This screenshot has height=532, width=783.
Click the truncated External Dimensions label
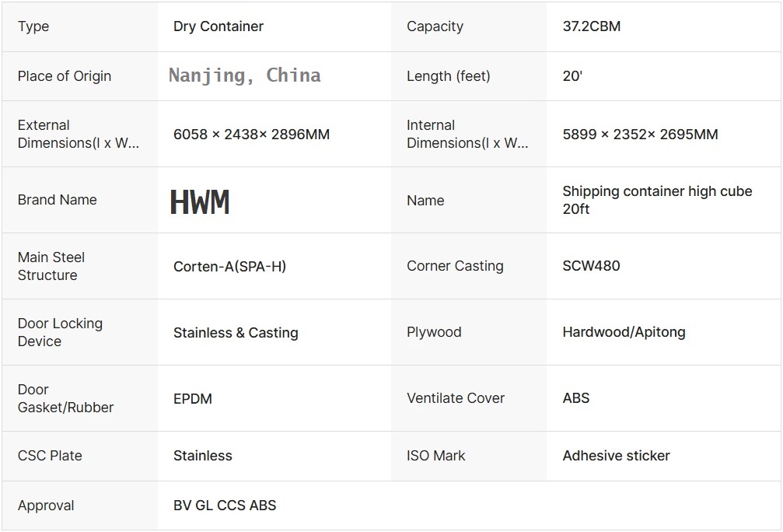[79, 134]
